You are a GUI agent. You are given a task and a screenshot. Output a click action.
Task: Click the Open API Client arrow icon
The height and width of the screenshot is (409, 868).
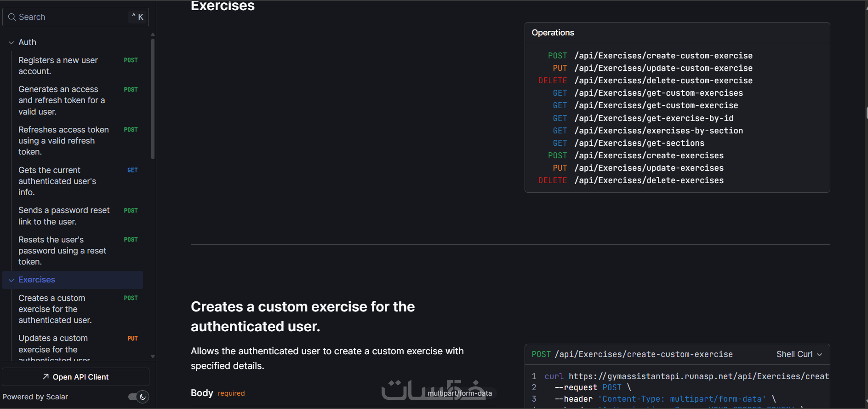(x=46, y=377)
